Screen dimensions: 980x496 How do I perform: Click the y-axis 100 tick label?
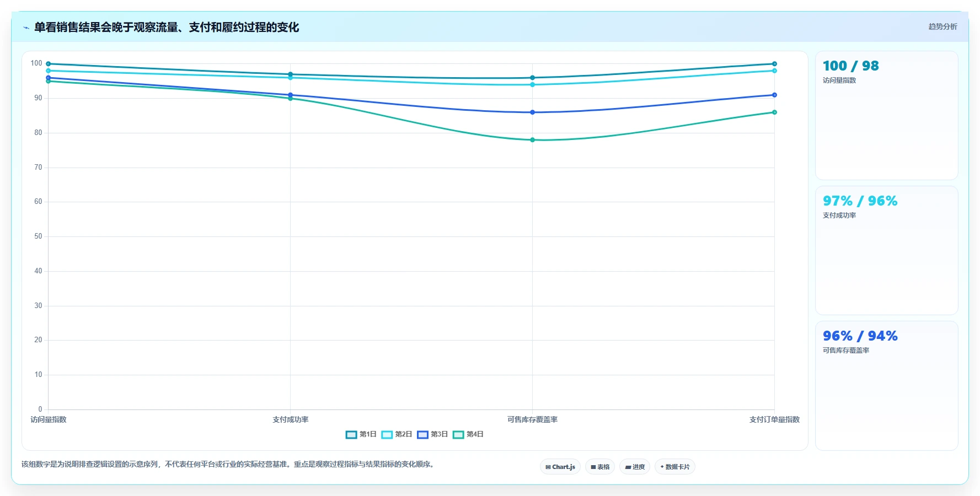pos(36,63)
